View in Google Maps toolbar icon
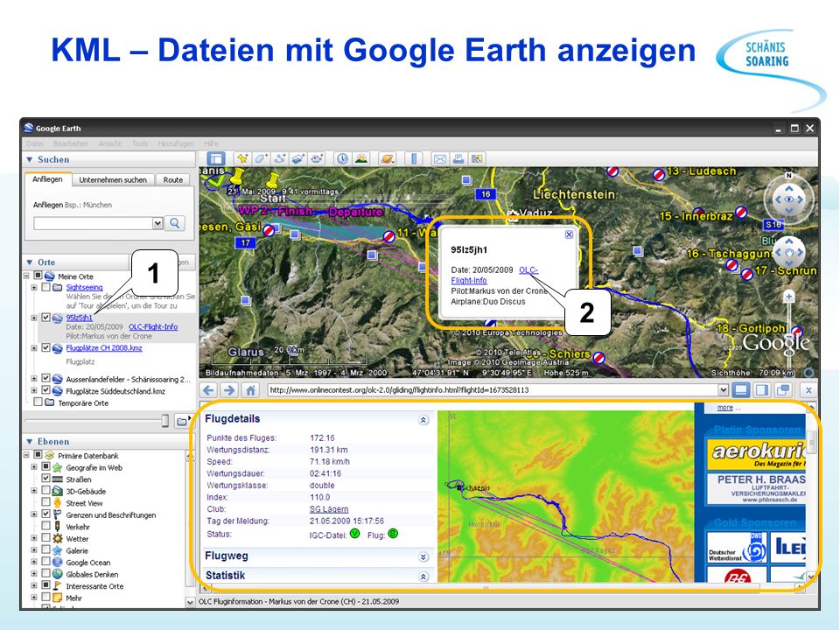The image size is (840, 630). point(476,158)
